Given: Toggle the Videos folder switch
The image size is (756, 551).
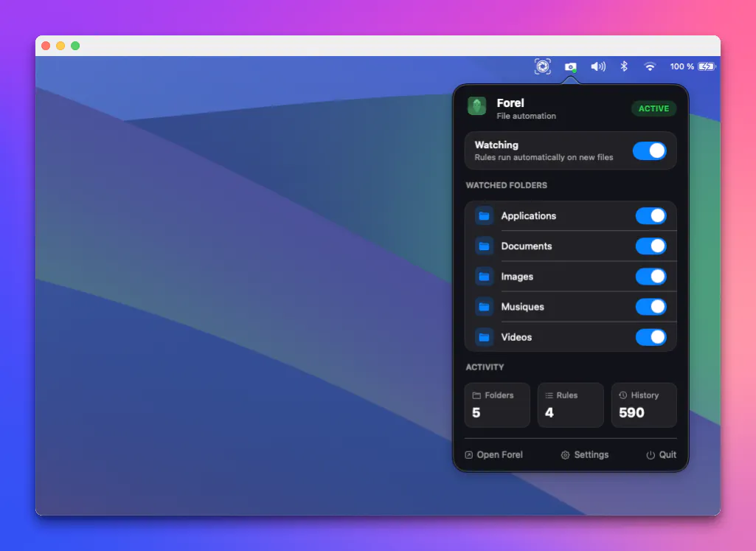Looking at the screenshot, I should click(651, 337).
